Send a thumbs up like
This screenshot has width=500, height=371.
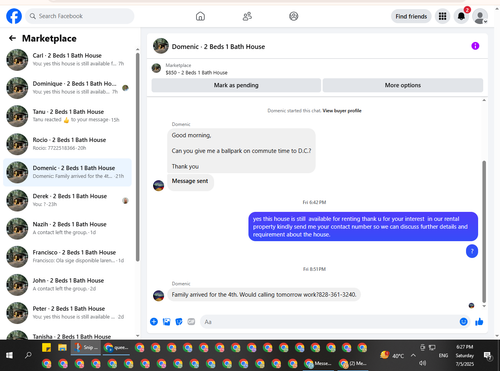tap(479, 322)
